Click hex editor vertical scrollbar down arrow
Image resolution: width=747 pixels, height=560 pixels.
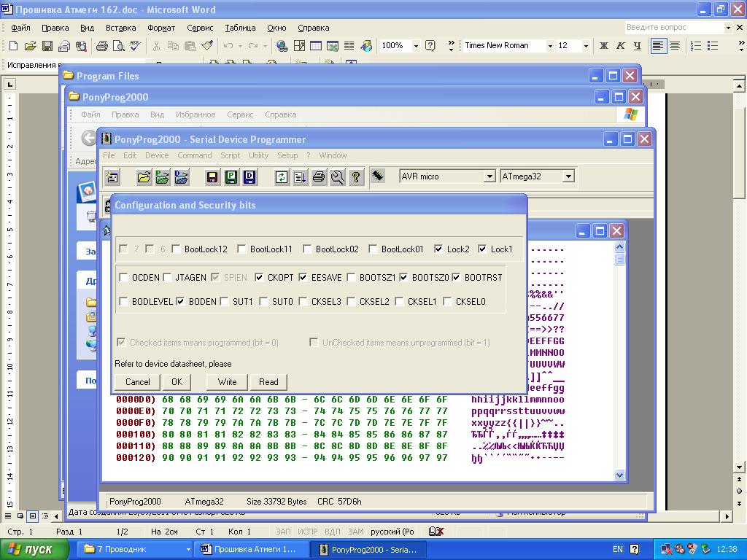pyautogui.click(x=619, y=475)
